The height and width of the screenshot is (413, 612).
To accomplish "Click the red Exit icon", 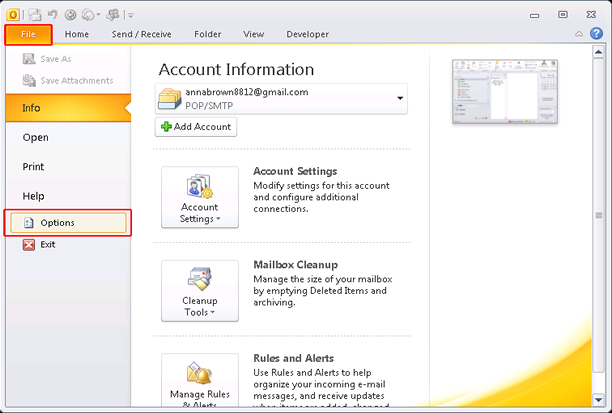I will tap(29, 245).
